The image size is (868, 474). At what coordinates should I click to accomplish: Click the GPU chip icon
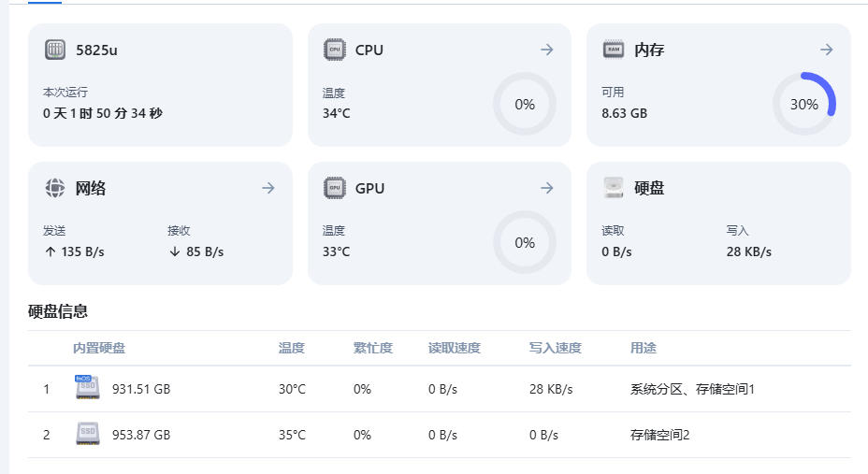334,188
